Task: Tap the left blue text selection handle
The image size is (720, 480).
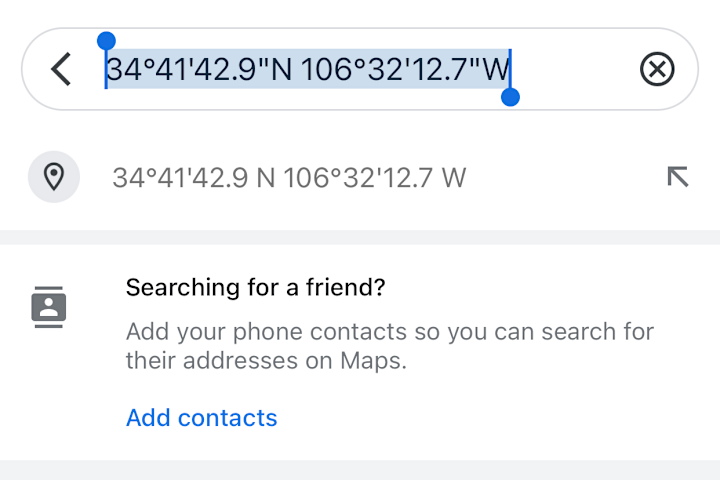Action: [106, 41]
